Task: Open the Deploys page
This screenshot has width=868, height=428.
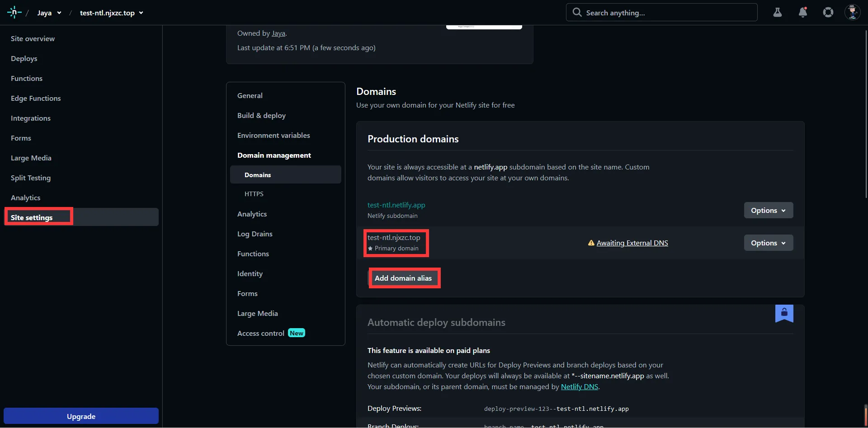Action: point(24,59)
